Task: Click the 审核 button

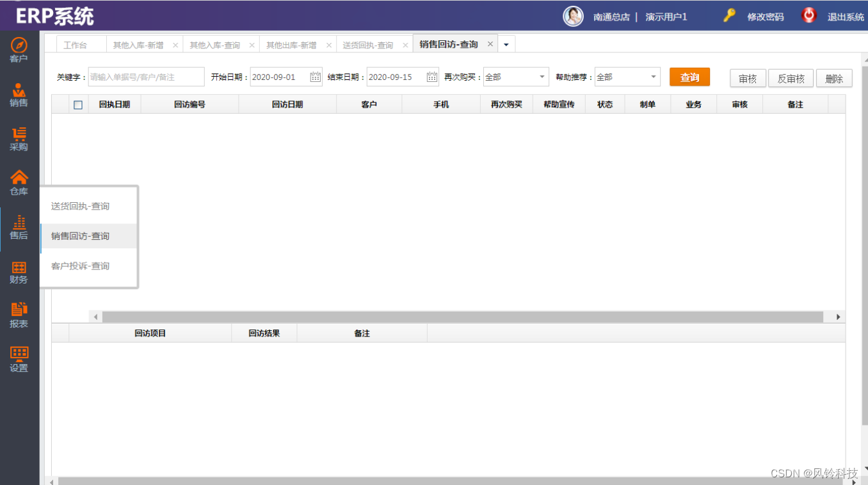Action: 748,78
